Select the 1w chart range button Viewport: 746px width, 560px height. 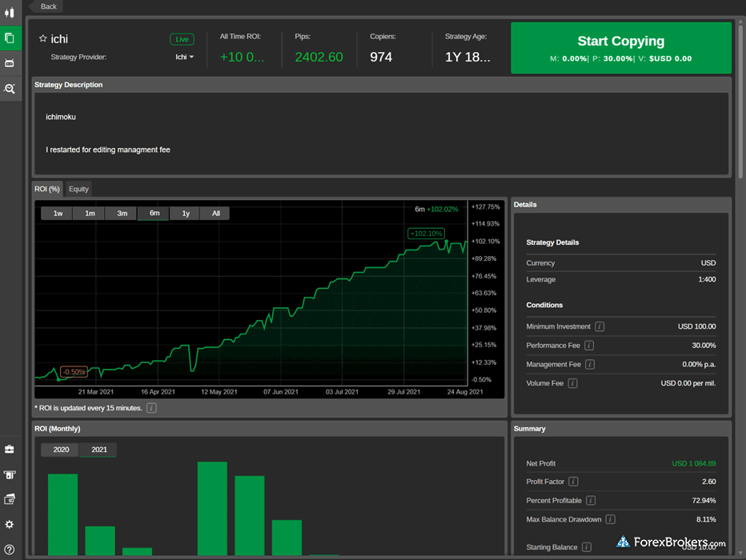coord(58,214)
